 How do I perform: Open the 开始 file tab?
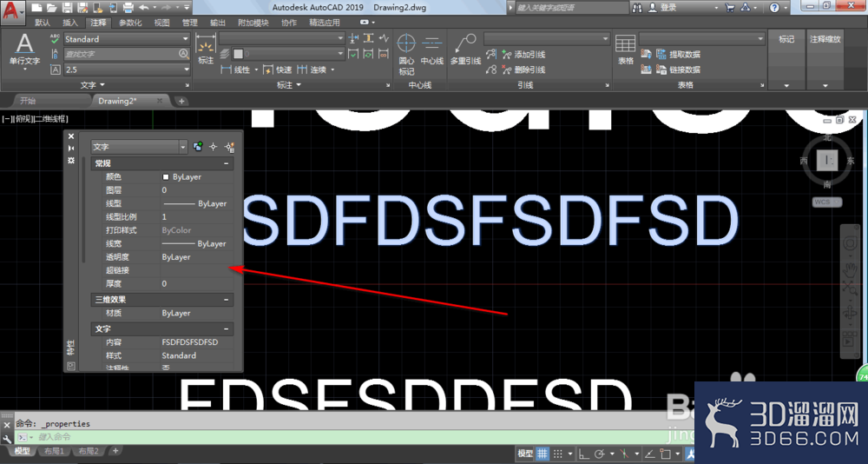click(x=28, y=101)
